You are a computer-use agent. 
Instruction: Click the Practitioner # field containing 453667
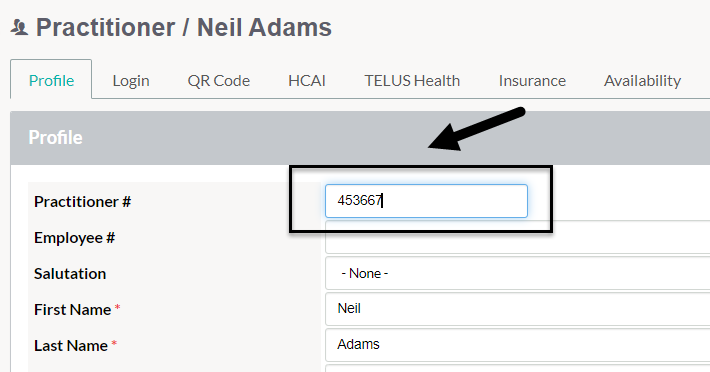(x=426, y=200)
